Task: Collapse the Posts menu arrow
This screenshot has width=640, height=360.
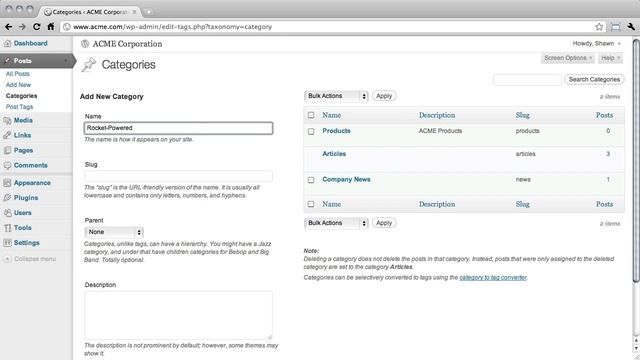Action: (66, 60)
